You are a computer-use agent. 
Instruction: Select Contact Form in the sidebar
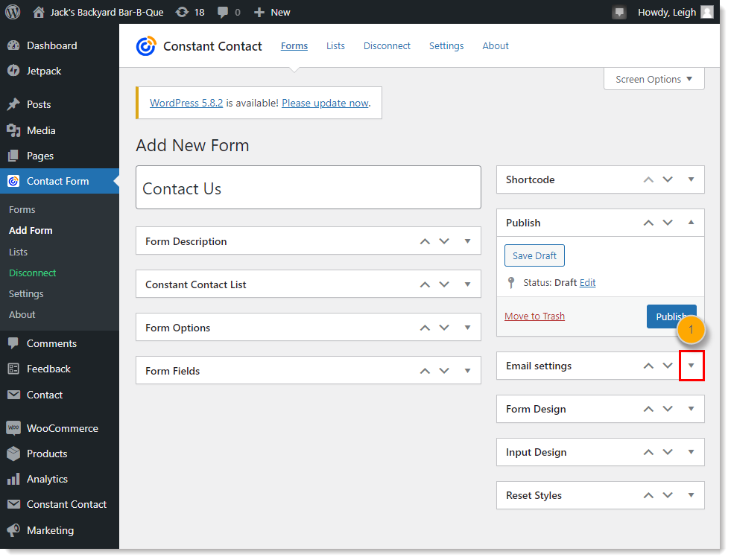(x=60, y=181)
